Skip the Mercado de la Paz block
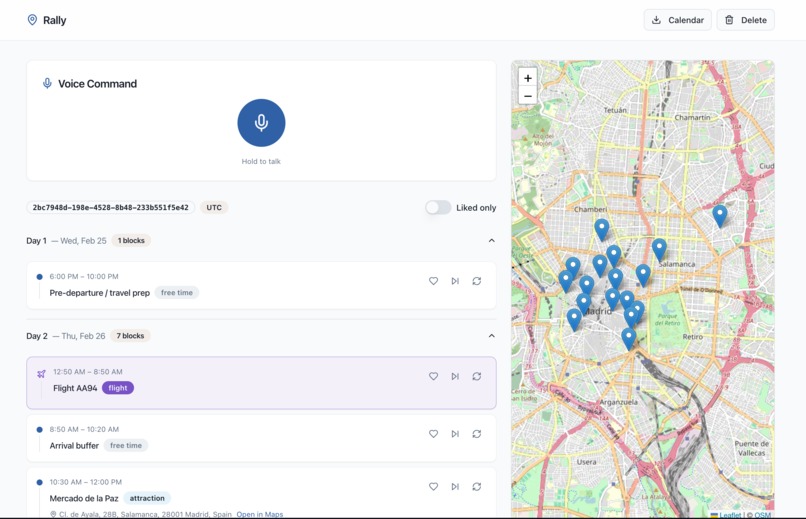 tap(455, 486)
